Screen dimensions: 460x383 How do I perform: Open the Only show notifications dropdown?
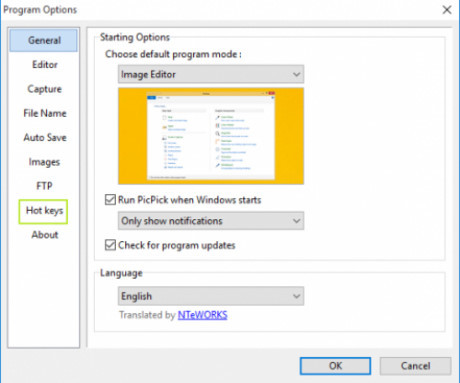(211, 221)
